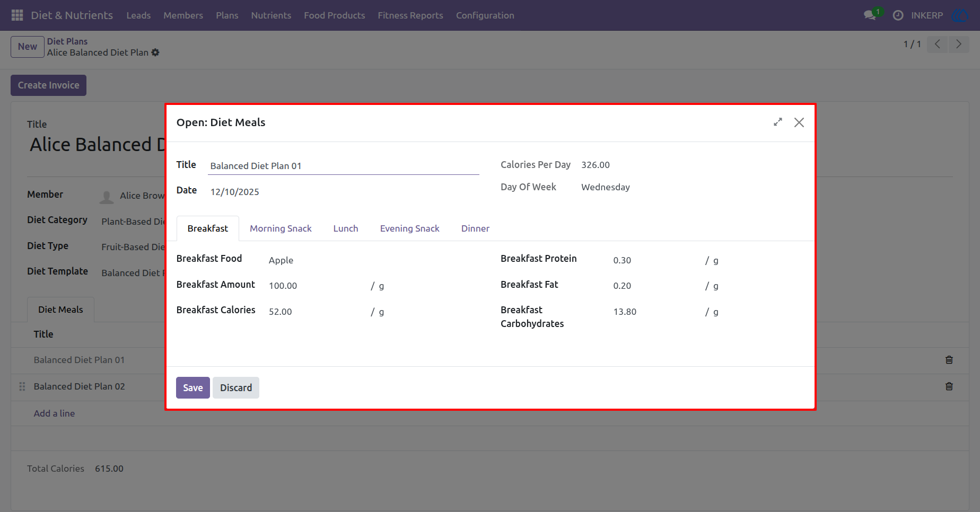Open the Nutrients menu
The height and width of the screenshot is (512, 980).
point(271,15)
